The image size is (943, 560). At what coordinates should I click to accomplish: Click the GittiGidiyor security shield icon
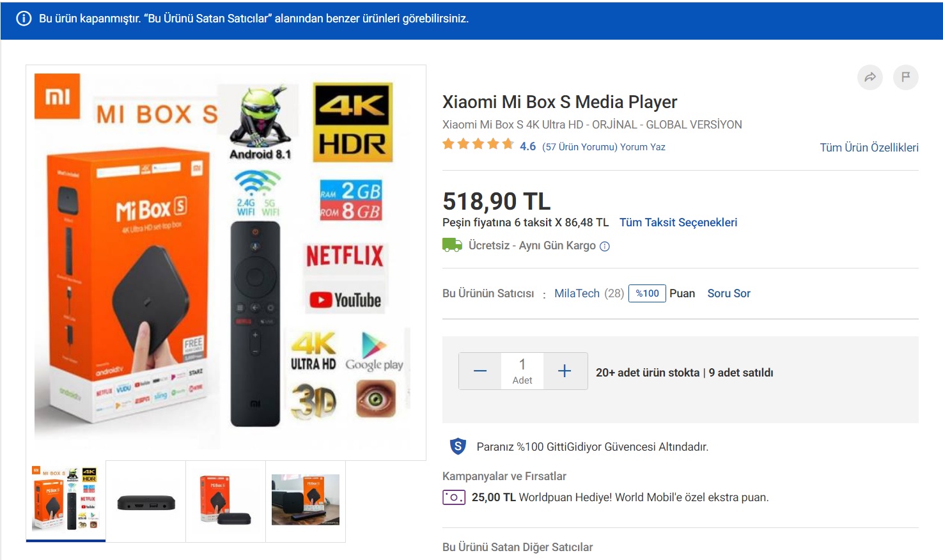[458, 446]
